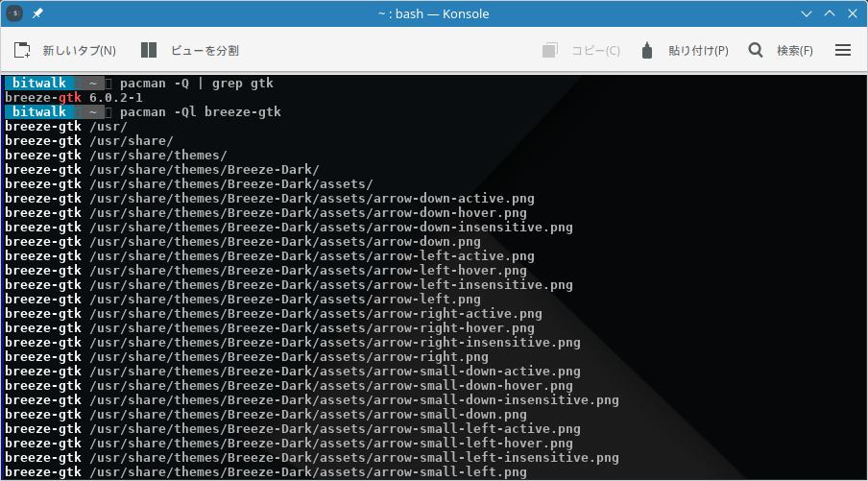Viewport: 868px width, 481px height.
Task: Click 'pacman -Ql breeze-gtk' command text
Action: (x=201, y=111)
